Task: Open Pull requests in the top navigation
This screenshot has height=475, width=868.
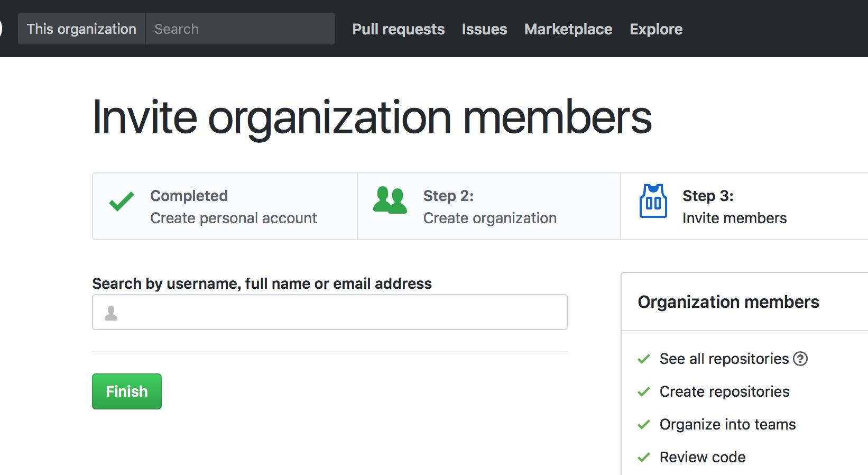Action: point(398,29)
